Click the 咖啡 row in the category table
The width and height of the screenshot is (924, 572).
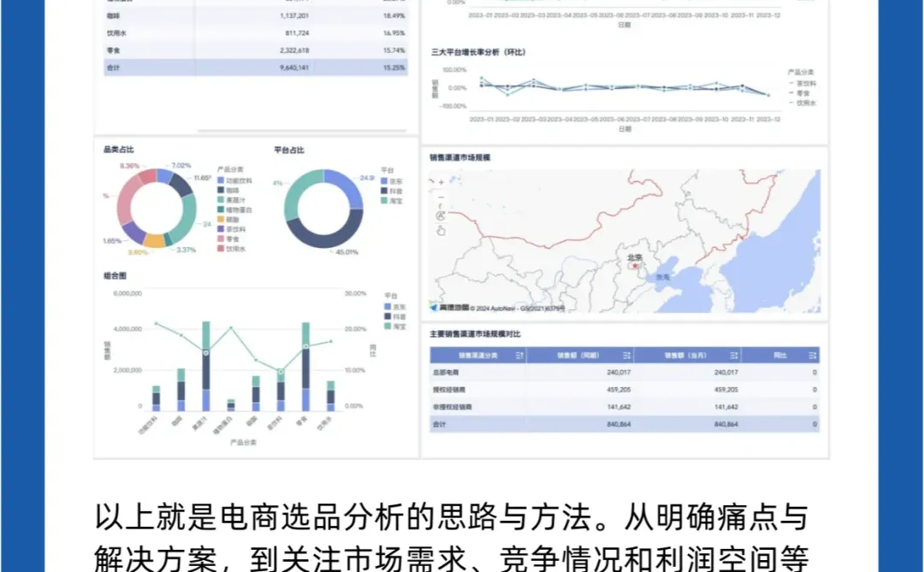coord(256,16)
